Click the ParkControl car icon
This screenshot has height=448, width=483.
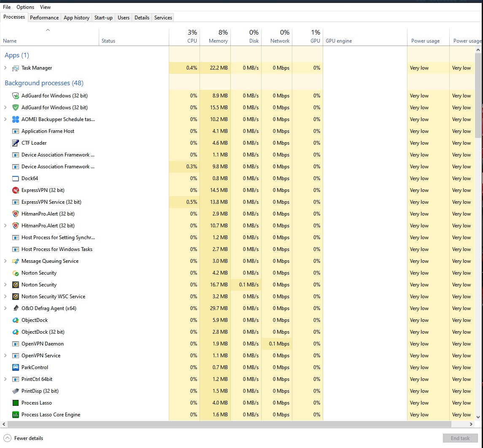pyautogui.click(x=16, y=367)
